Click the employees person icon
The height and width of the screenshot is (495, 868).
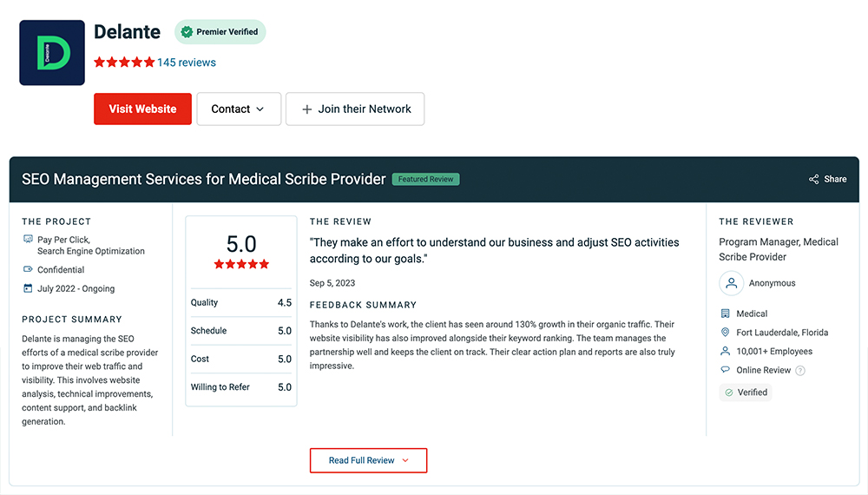pos(725,351)
